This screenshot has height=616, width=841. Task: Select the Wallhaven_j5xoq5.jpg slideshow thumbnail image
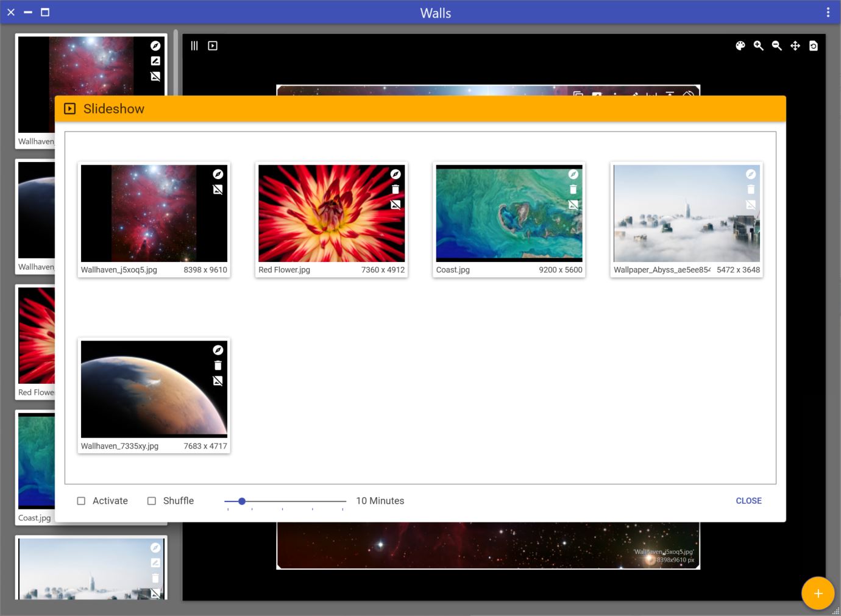(x=154, y=213)
